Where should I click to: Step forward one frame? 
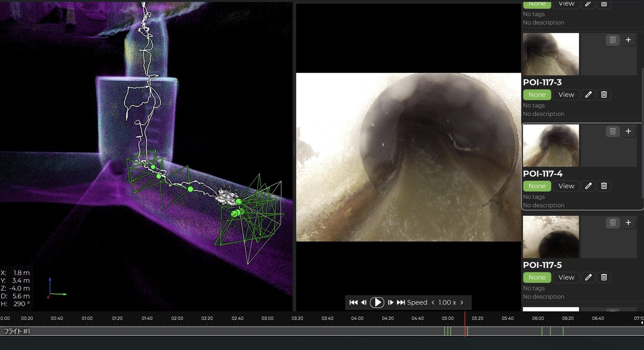(390, 303)
